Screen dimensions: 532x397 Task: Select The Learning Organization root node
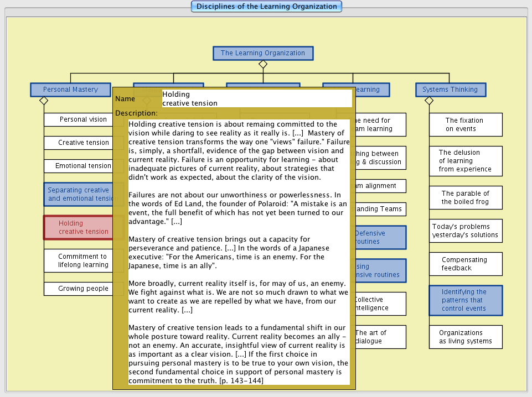click(x=263, y=53)
